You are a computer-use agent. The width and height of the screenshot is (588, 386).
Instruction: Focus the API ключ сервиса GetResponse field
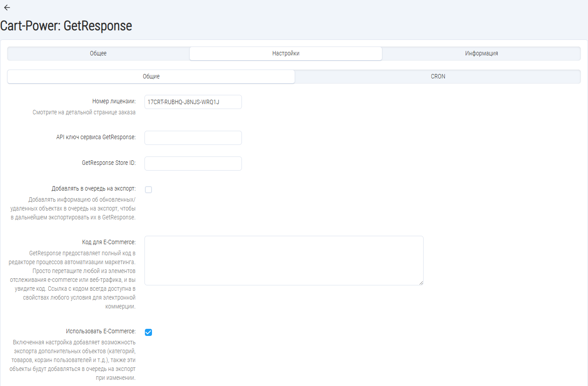pos(193,138)
